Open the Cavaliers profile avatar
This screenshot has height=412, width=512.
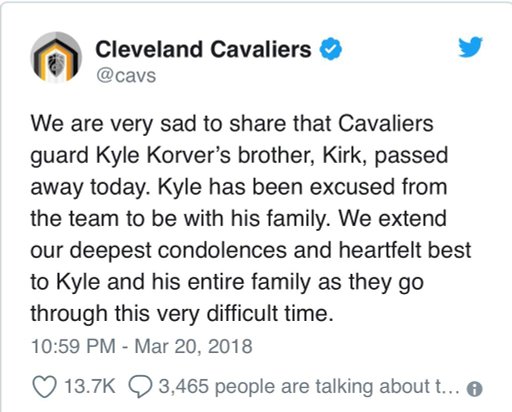click(x=56, y=57)
